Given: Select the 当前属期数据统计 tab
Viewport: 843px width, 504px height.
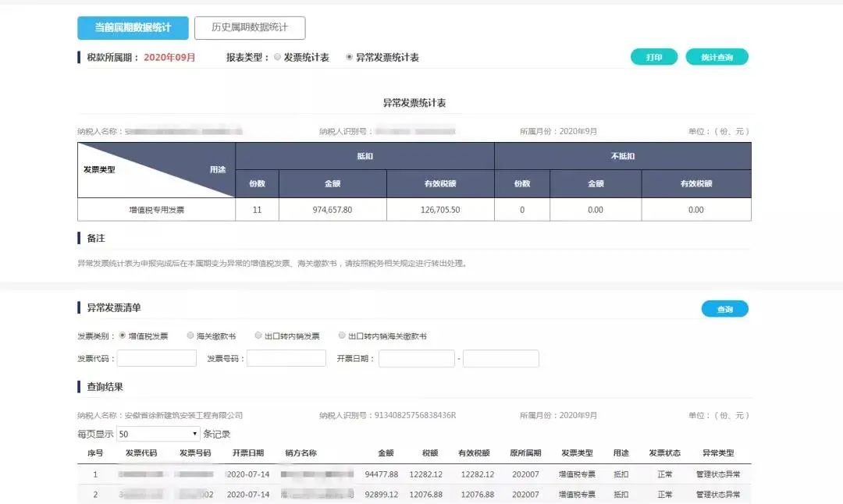Looking at the screenshot, I should [132, 27].
